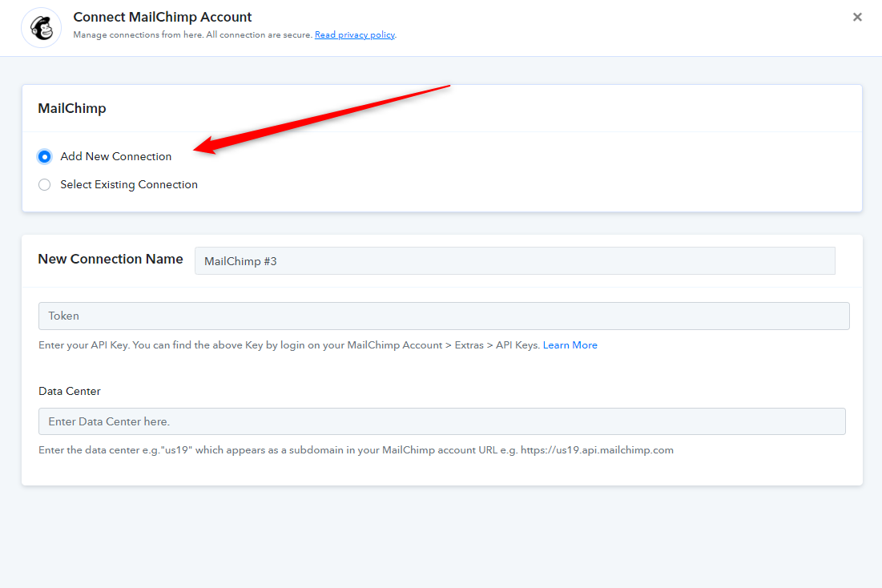Select the Add New Connection radio button
Screen dimensions: 882x588
[44, 156]
